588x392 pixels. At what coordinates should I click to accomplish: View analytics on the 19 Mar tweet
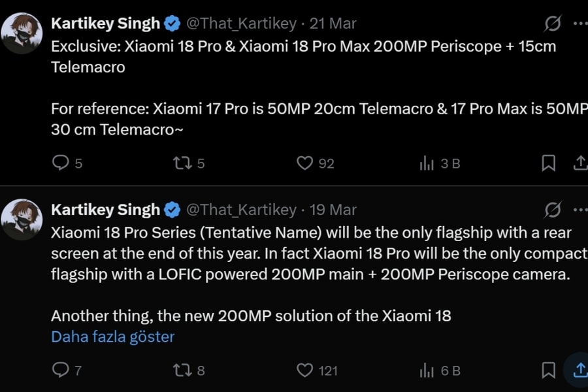pyautogui.click(x=427, y=370)
